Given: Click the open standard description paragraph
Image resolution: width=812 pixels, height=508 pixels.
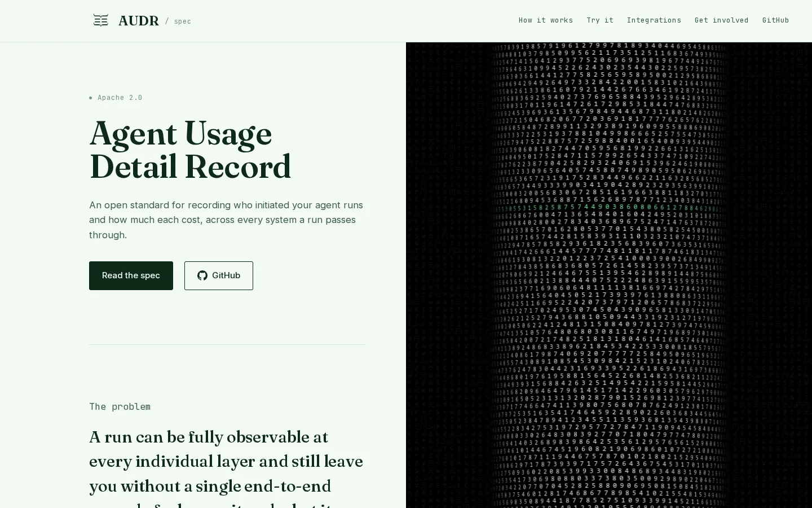Looking at the screenshot, I should click(x=226, y=220).
